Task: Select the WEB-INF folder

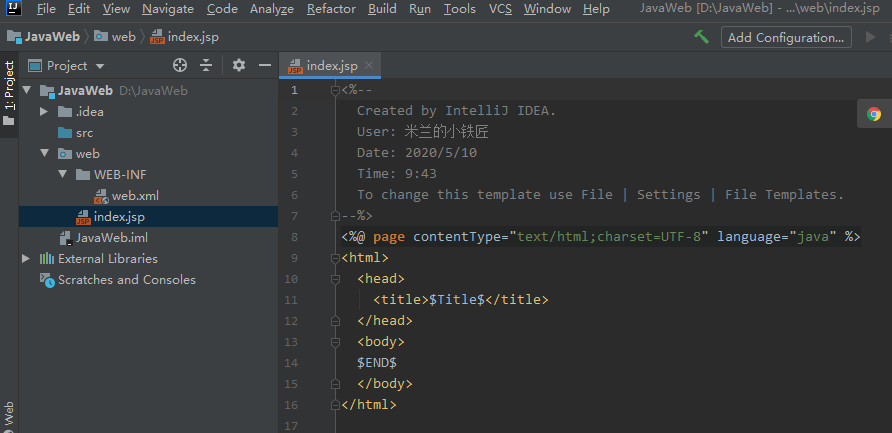Action: point(112,175)
